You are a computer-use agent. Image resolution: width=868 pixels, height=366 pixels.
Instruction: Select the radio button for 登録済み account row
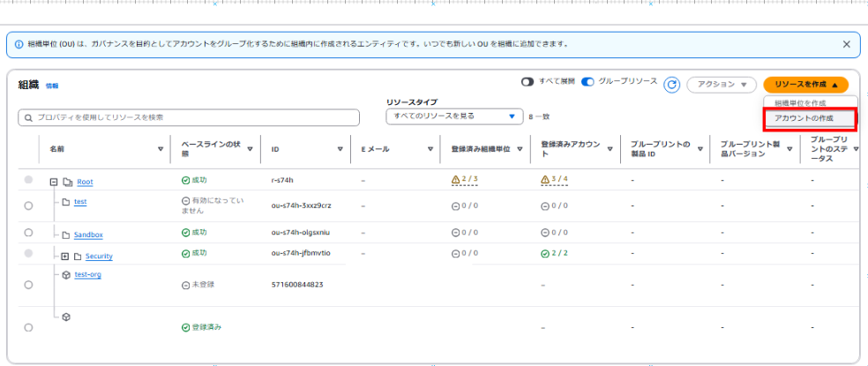click(28, 327)
